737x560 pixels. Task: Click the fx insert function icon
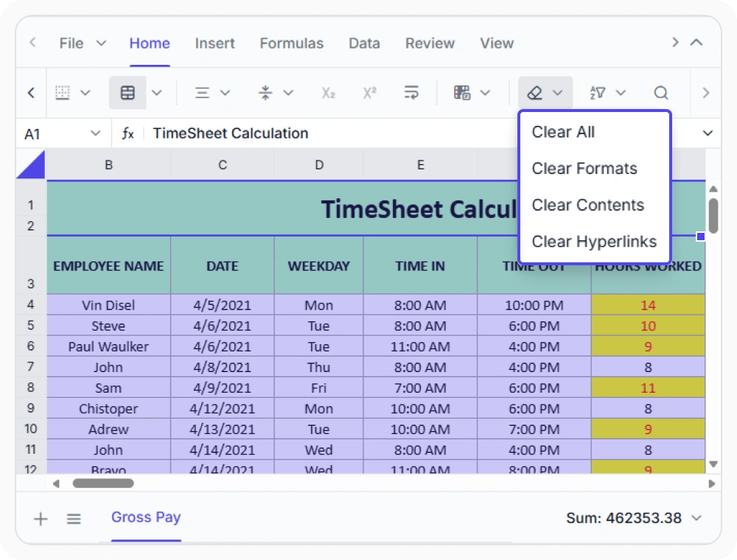(128, 133)
